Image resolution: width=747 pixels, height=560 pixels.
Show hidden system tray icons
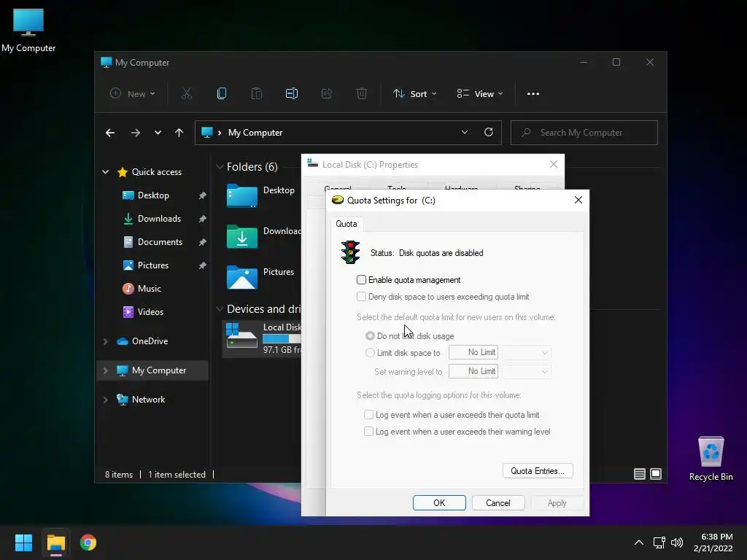[x=639, y=542]
